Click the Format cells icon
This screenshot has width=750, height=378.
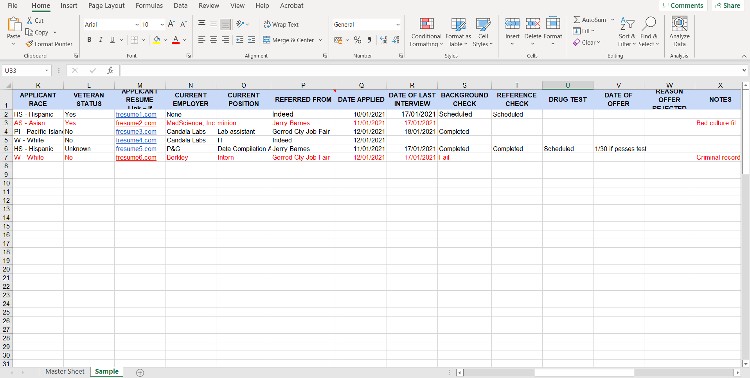coord(552,23)
